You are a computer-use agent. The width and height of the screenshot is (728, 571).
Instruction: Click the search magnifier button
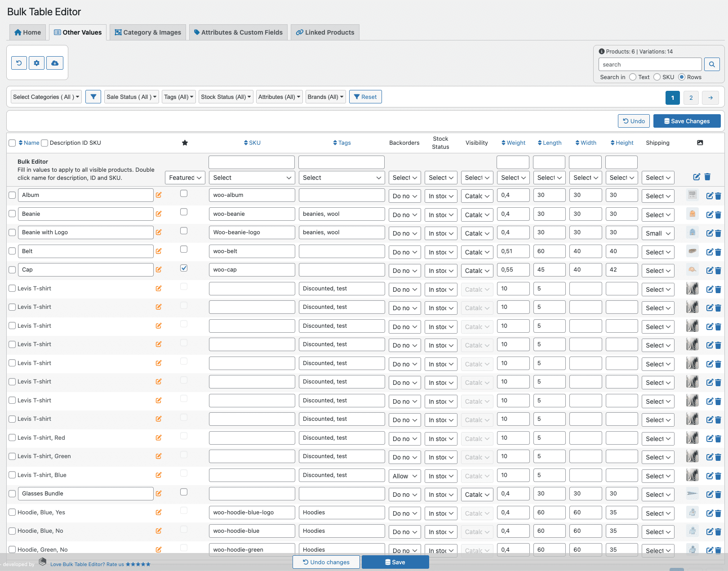[x=712, y=64]
